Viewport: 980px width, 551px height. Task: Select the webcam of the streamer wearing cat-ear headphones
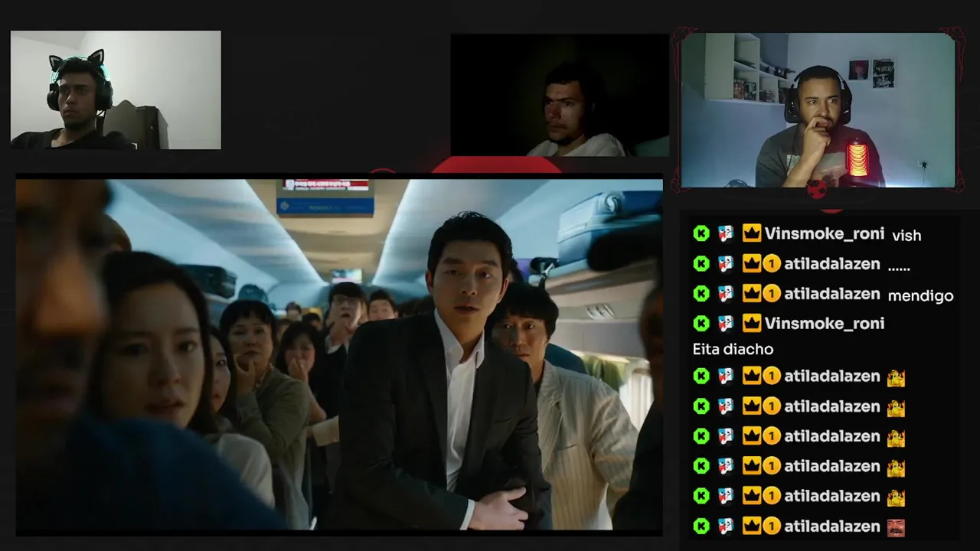pos(116,90)
